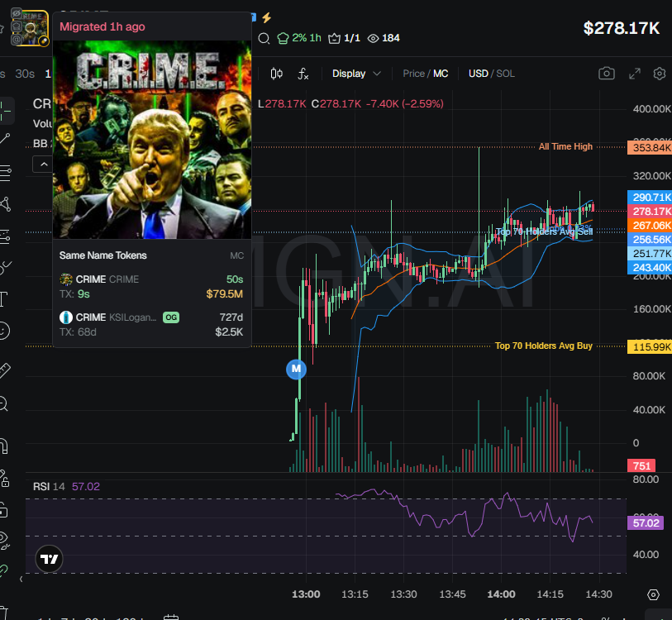Click the 14:00 time axis label

click(x=501, y=594)
